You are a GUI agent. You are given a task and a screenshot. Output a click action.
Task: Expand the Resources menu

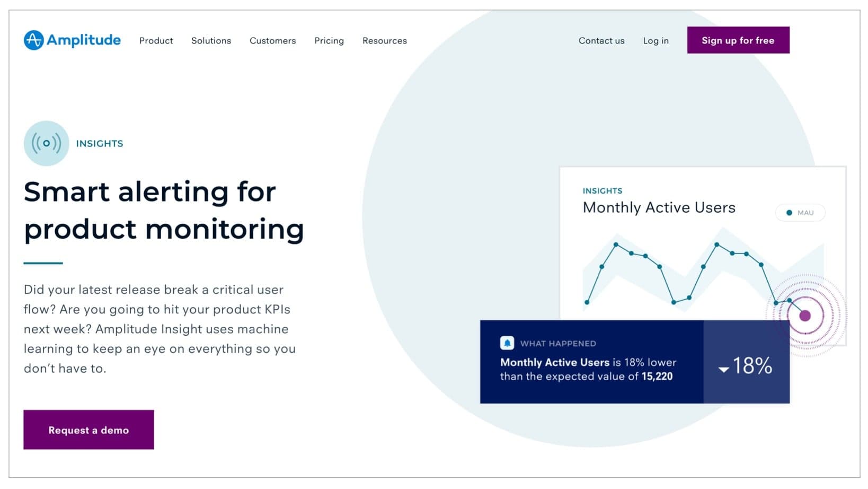(384, 41)
